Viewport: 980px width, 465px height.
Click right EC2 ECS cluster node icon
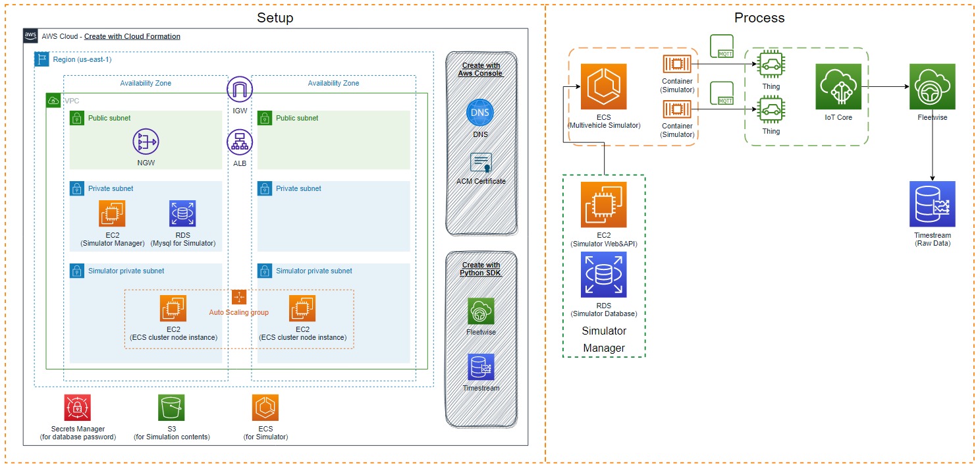[x=302, y=308]
